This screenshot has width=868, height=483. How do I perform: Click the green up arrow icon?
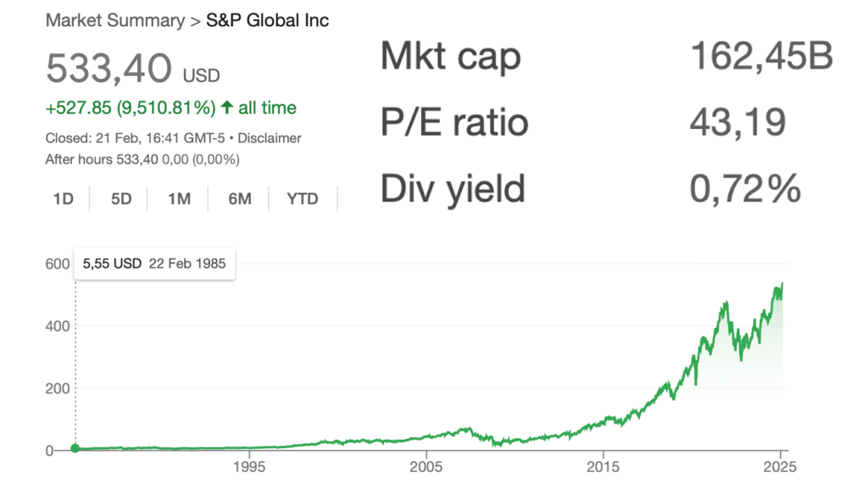click(227, 108)
